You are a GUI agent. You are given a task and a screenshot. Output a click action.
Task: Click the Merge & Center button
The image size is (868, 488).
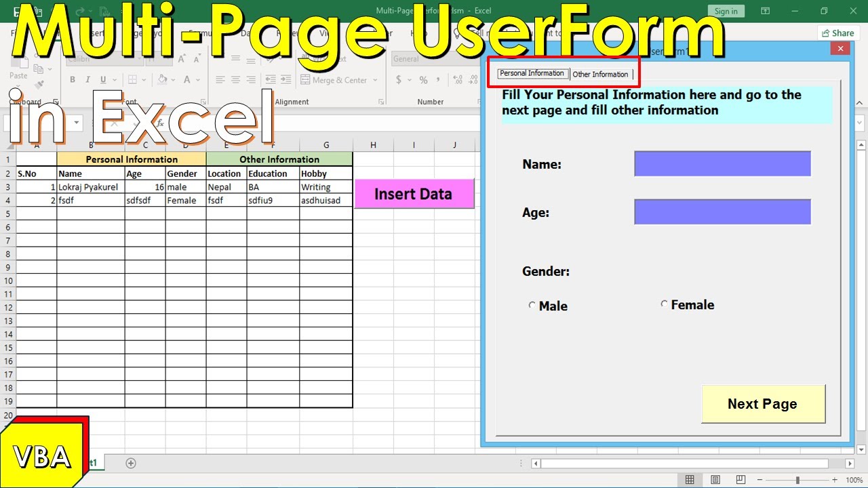pyautogui.click(x=334, y=80)
